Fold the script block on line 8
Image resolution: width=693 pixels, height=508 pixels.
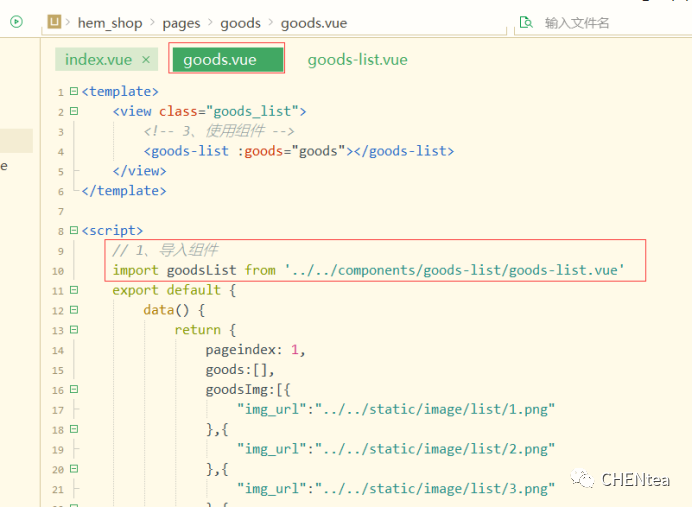(x=74, y=230)
